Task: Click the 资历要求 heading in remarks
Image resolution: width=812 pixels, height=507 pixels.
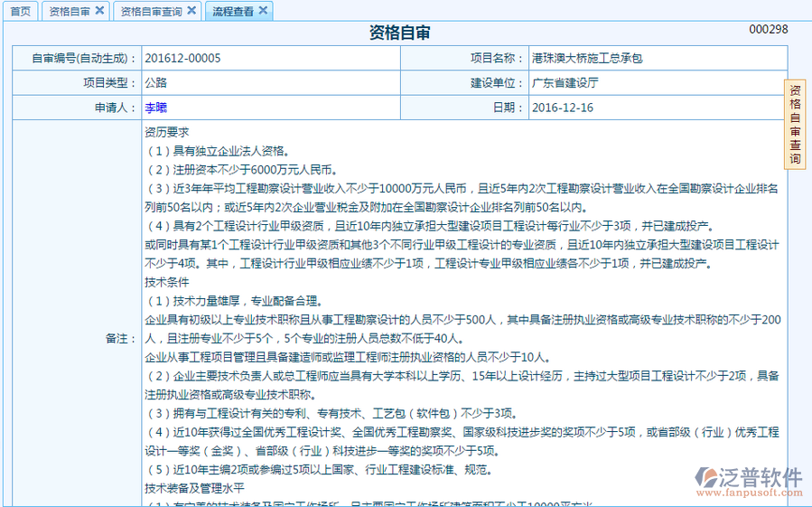Action: coord(167,132)
